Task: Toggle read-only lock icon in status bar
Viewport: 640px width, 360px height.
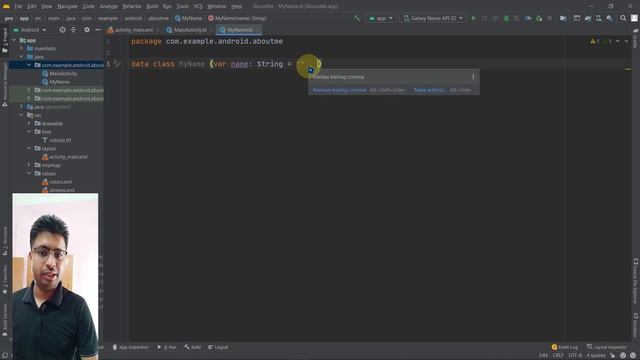Action: click(612, 355)
